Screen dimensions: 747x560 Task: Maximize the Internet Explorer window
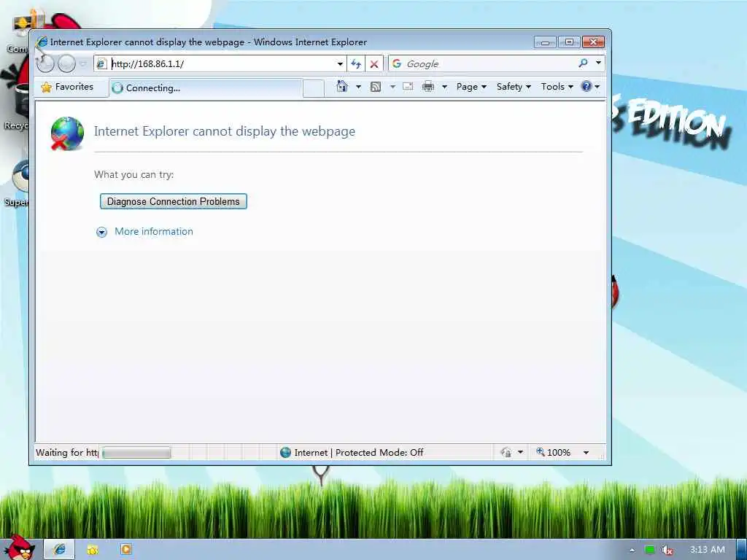[x=569, y=42]
